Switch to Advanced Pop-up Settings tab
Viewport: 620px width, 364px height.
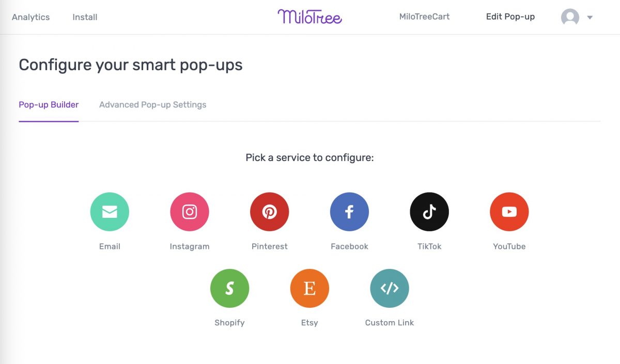click(152, 105)
